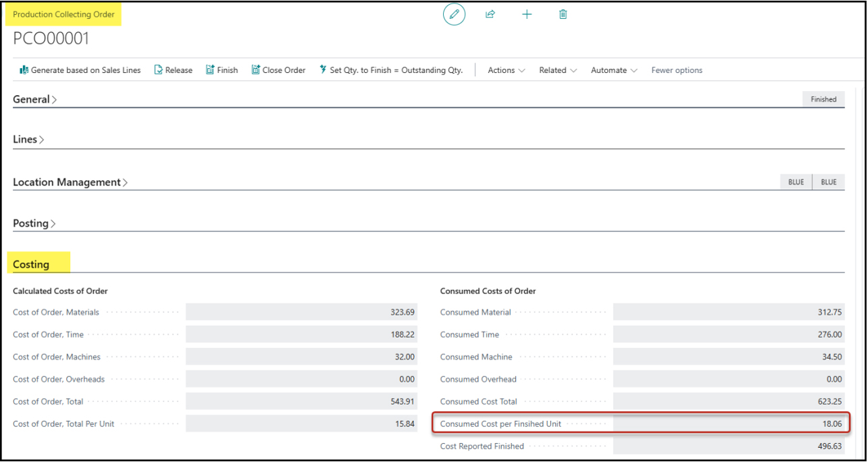868x462 pixels.
Task: Expand the Lines section
Action: (28, 140)
